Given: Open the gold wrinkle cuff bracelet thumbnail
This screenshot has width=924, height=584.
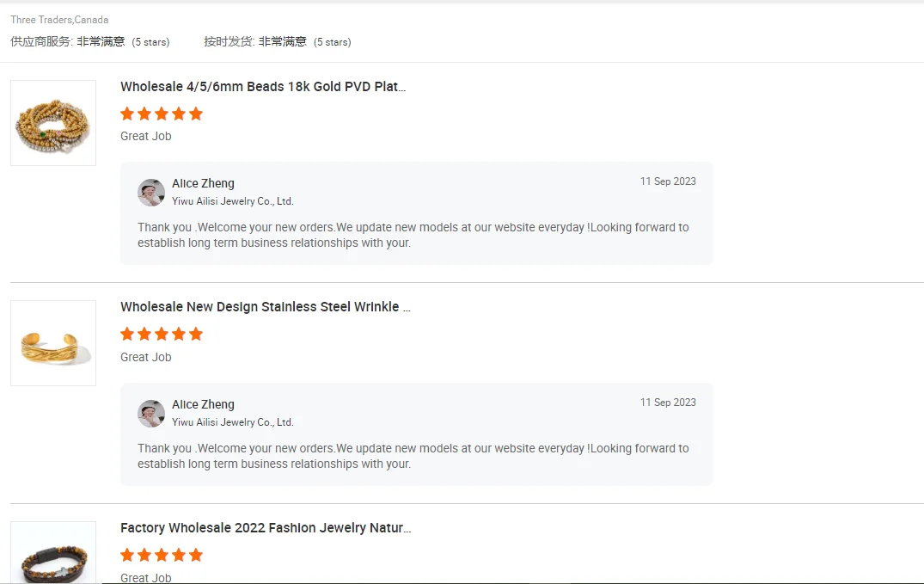Looking at the screenshot, I should 53,343.
